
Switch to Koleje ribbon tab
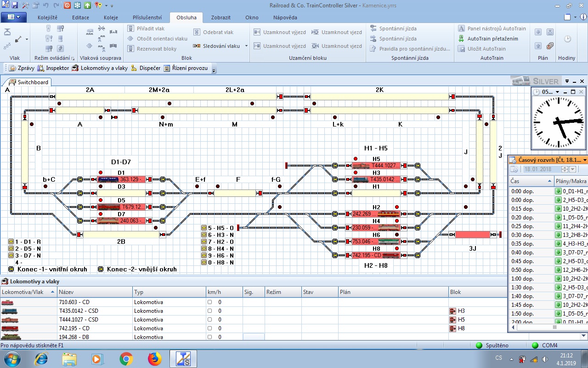[x=111, y=17]
